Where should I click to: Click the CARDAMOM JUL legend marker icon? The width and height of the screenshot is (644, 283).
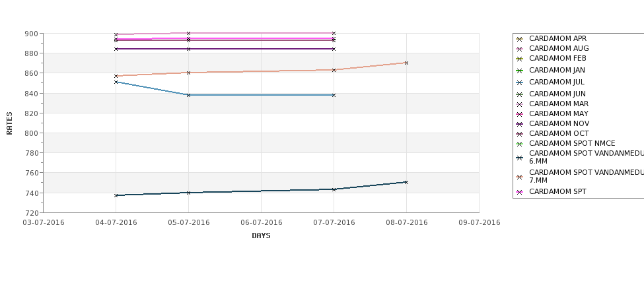point(520,82)
